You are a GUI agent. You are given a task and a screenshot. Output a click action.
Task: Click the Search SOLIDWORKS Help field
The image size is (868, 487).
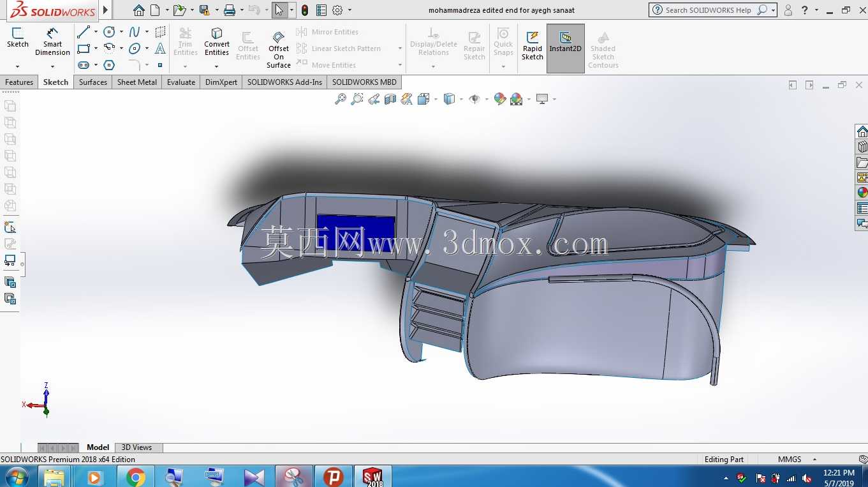click(x=708, y=10)
